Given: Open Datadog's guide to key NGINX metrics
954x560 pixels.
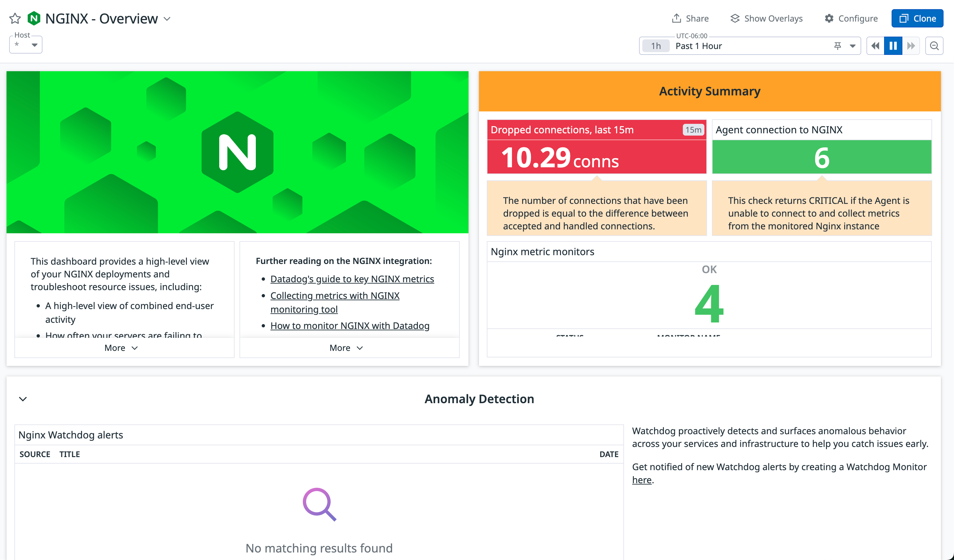Looking at the screenshot, I should (352, 279).
